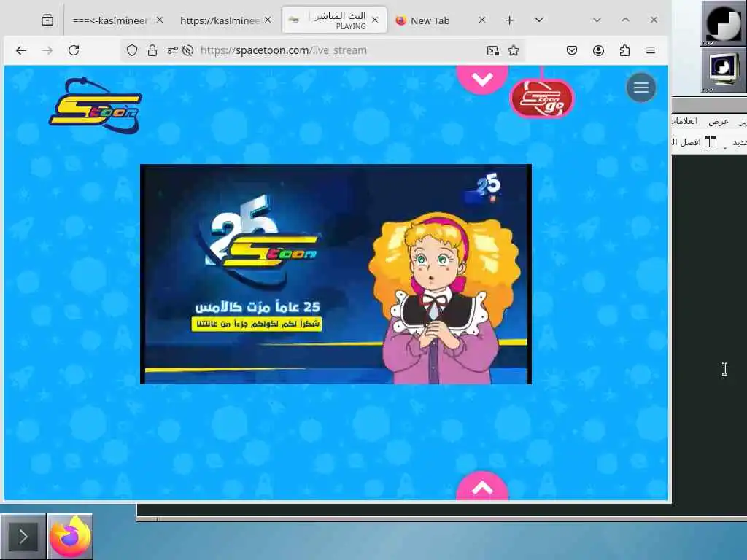This screenshot has height=560, width=747.
Task: Open Pocket save button
Action: coord(572,50)
